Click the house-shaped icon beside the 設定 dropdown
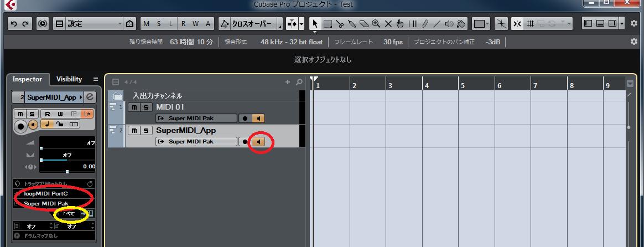 click(130, 24)
